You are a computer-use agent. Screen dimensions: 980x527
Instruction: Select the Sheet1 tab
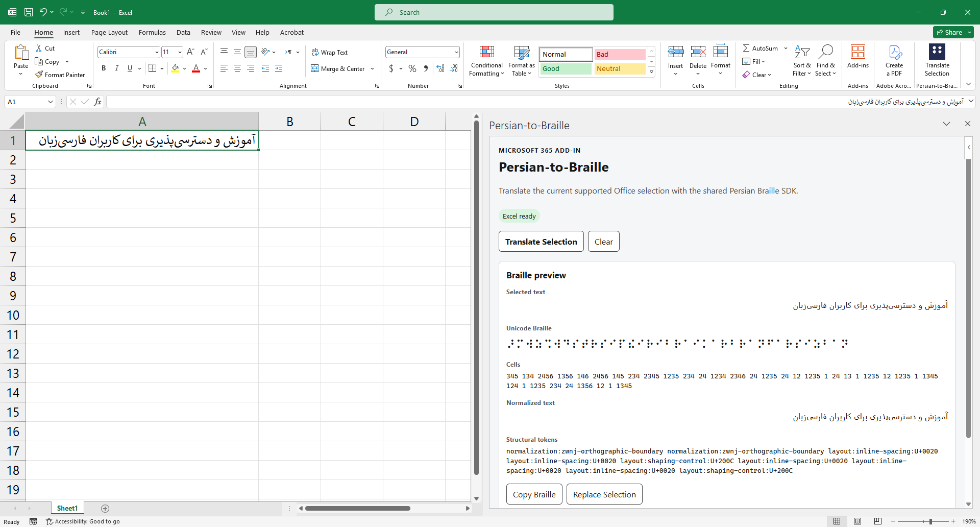pyautogui.click(x=67, y=508)
